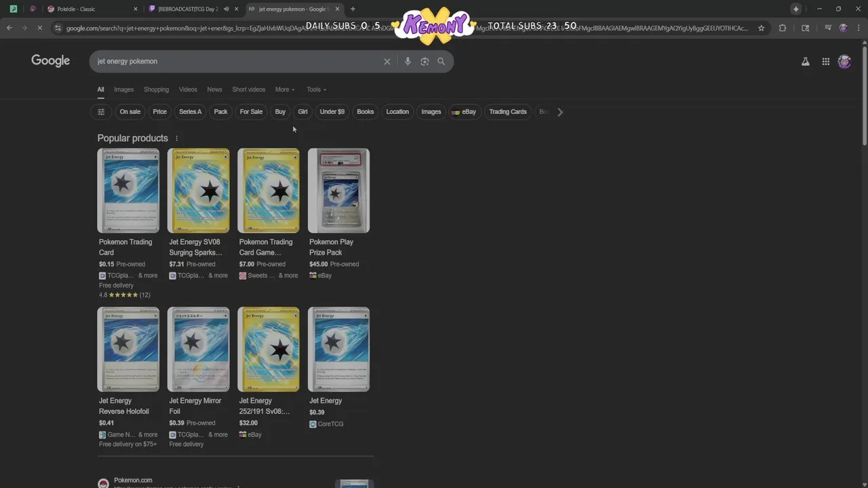Apply the Trading Cards filter chip
The height and width of the screenshot is (488, 868).
tap(508, 112)
